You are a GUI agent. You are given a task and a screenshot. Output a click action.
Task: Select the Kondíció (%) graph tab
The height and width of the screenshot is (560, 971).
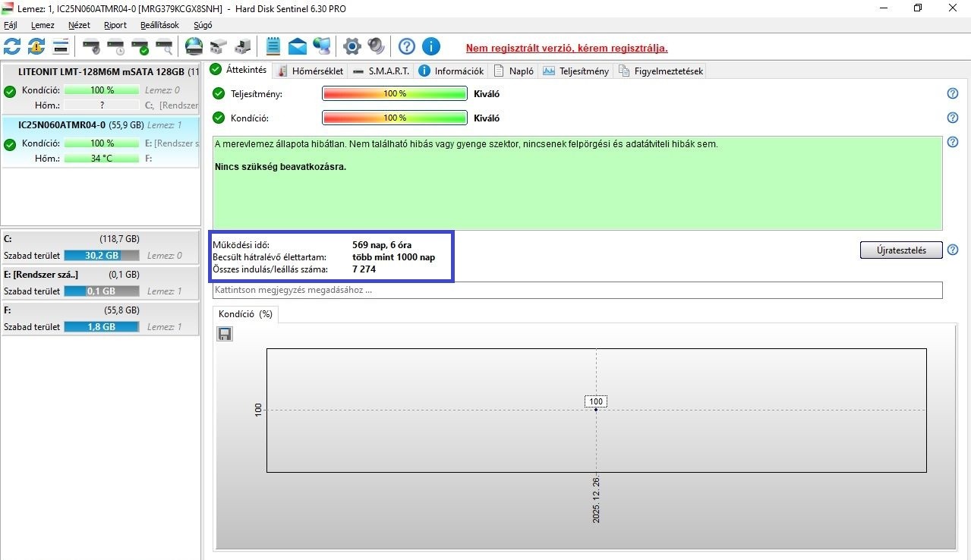245,314
